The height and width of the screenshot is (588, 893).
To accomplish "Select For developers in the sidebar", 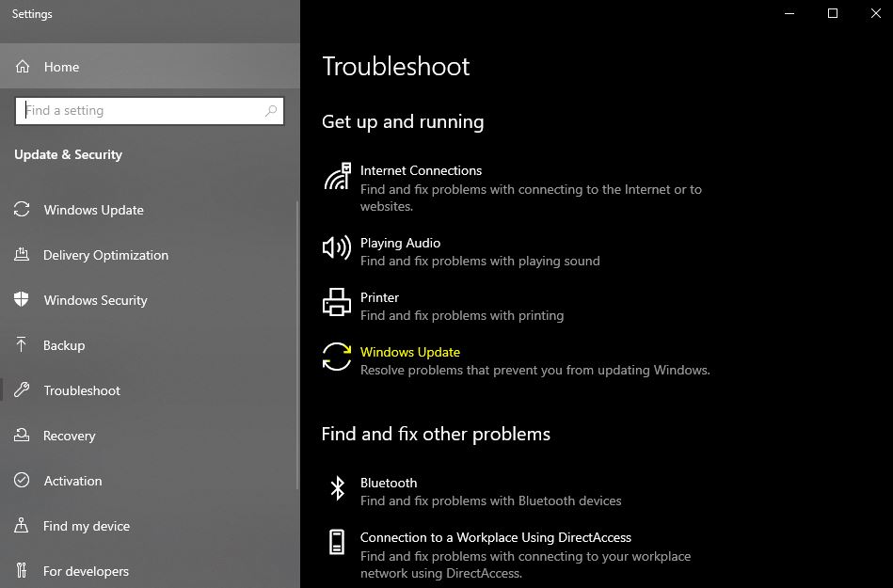I will tap(86, 571).
